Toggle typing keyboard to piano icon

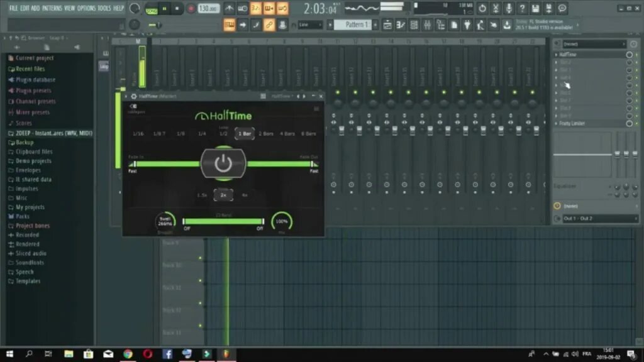tap(229, 25)
